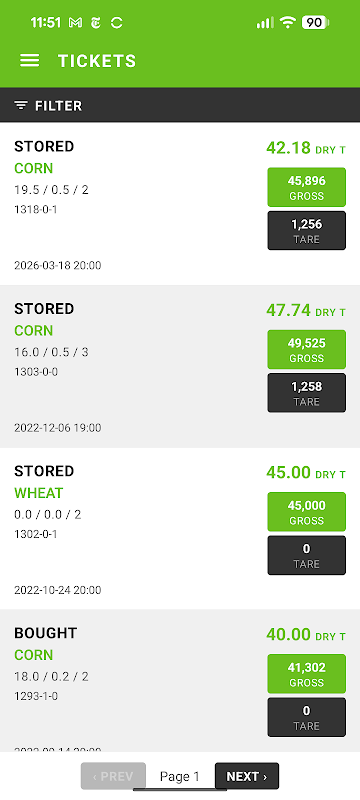Open the bought corn ticket 1293-1-0
Image resolution: width=360 pixels, height=800 pixels.
point(180,681)
